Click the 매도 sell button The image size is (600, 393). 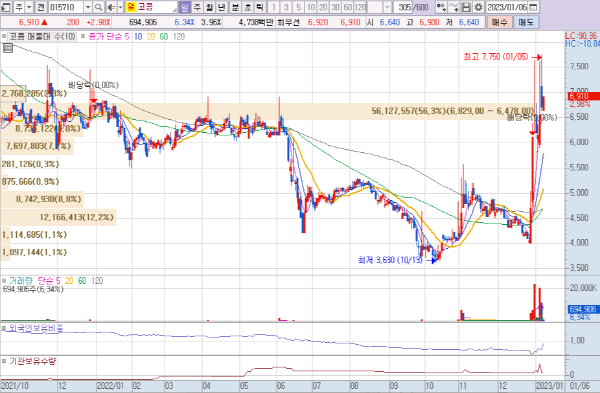coord(526,22)
